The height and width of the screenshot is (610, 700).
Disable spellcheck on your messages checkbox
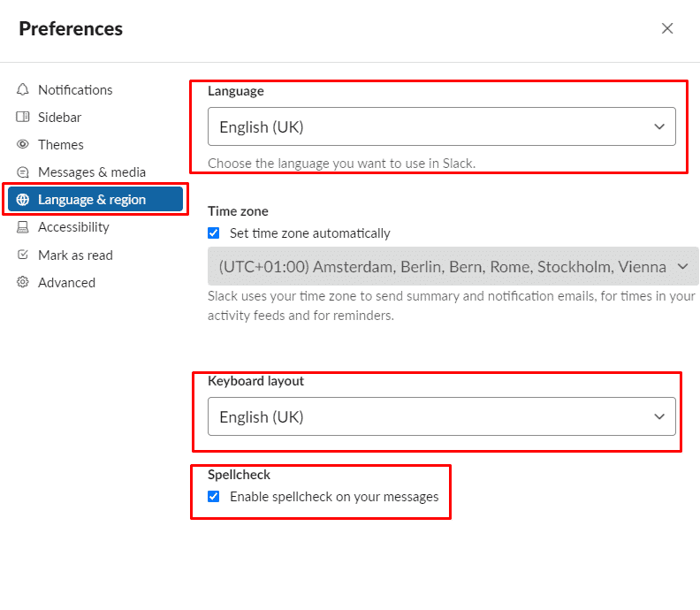(x=213, y=497)
